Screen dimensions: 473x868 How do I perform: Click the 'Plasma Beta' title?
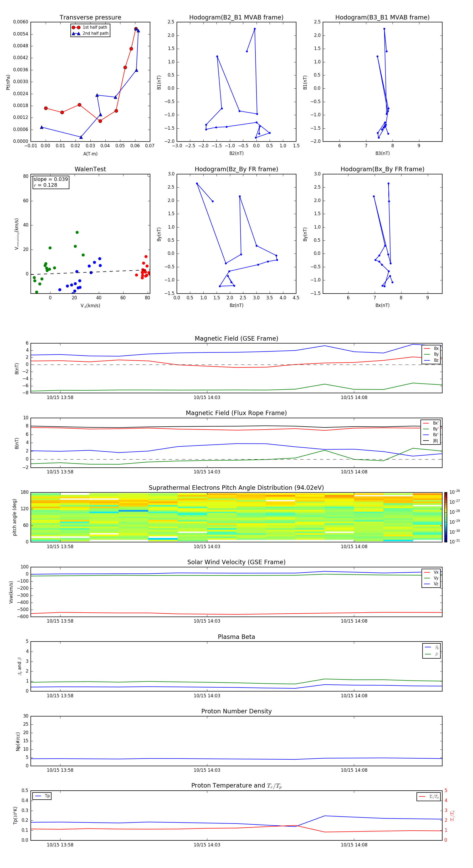pyautogui.click(x=236, y=637)
